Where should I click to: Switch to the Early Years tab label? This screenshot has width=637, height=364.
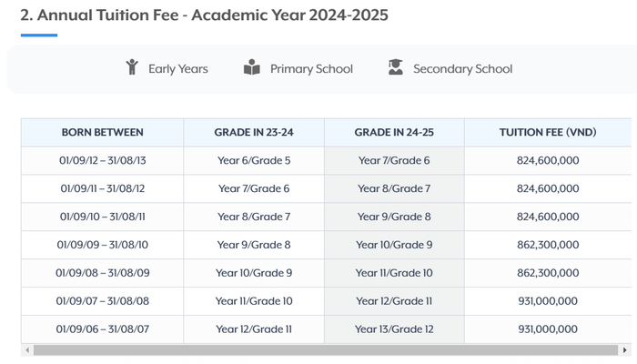tap(178, 68)
